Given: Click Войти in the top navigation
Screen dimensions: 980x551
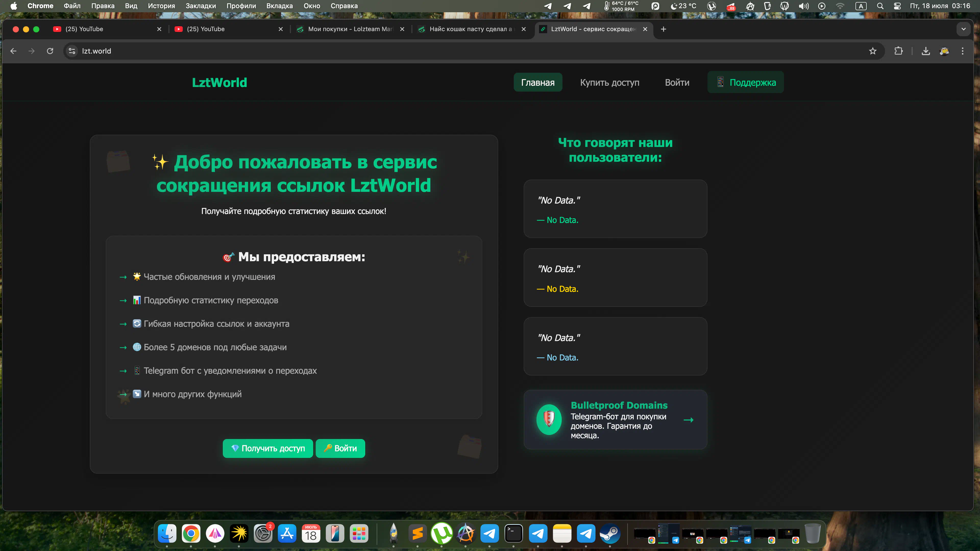Looking at the screenshot, I should (x=677, y=82).
